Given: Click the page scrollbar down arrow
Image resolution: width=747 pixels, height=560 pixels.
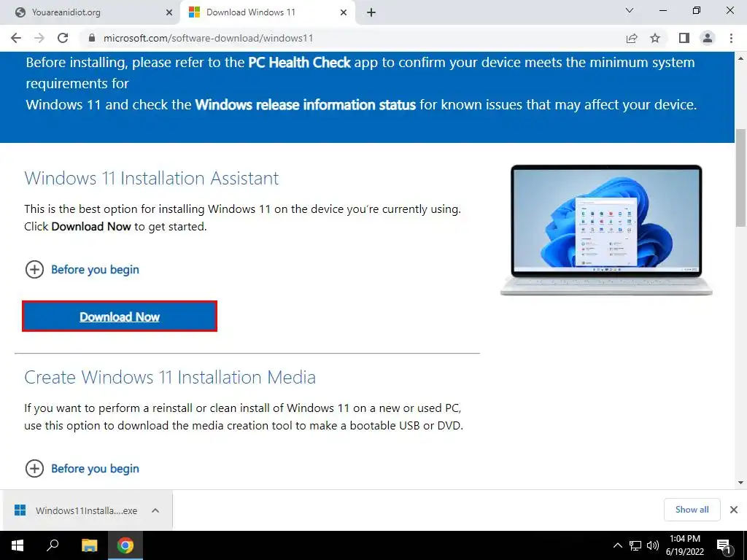Looking at the screenshot, I should click(x=741, y=483).
